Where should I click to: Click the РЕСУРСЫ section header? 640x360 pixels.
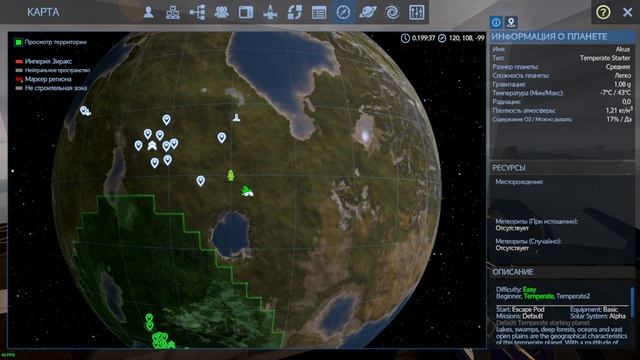coord(562,168)
